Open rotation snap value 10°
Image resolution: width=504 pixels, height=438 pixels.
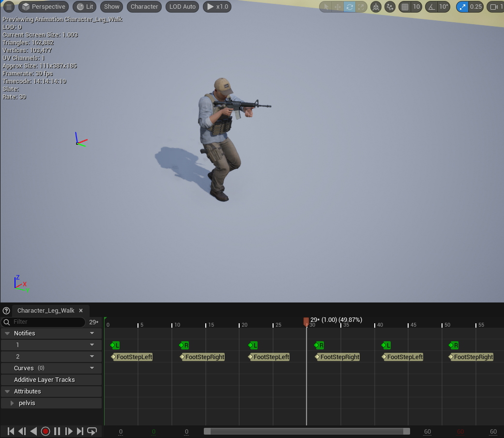click(444, 7)
